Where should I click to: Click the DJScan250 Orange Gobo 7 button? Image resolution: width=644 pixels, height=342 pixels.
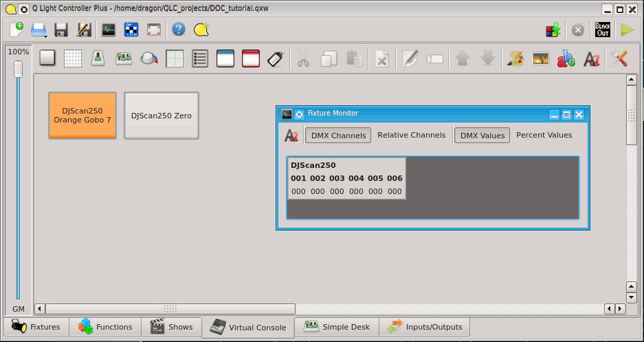(82, 116)
